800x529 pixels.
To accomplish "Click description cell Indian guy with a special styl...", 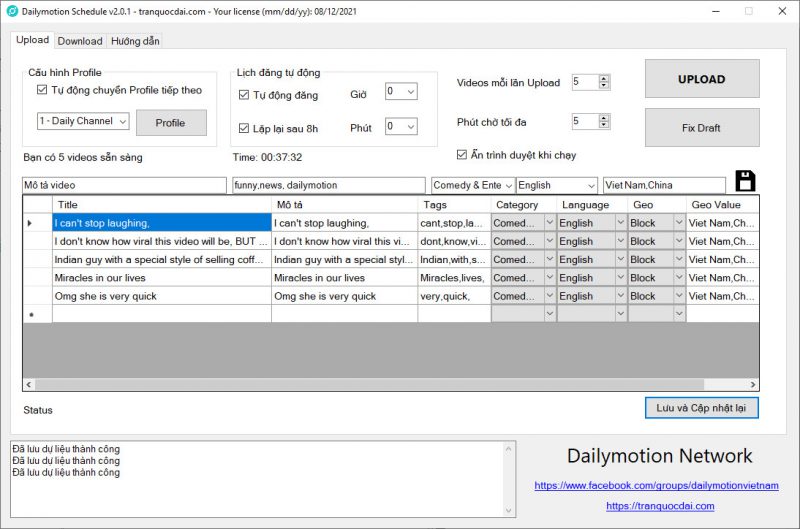I will [344, 259].
